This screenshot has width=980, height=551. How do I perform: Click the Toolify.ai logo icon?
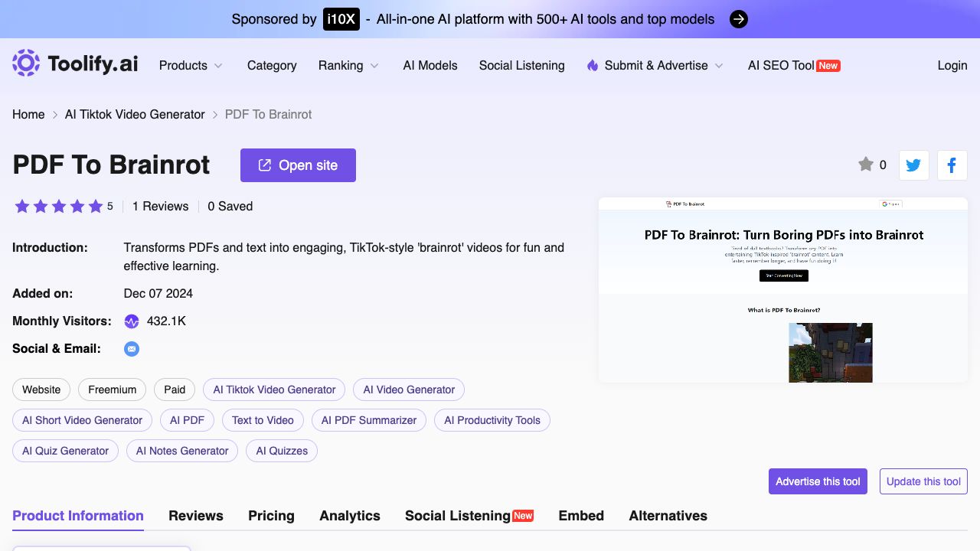(x=26, y=64)
